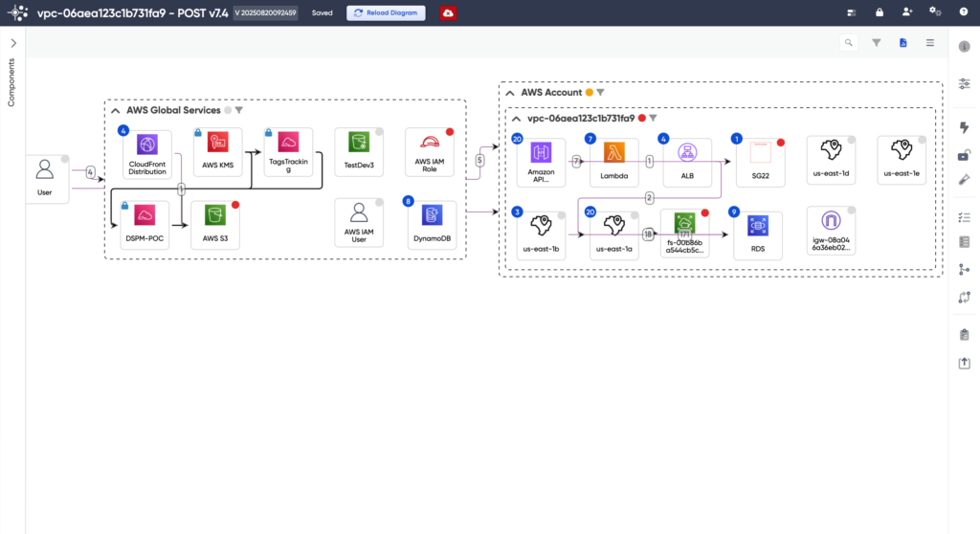Click the add user icon in header
This screenshot has height=534, width=980.
pos(907,11)
